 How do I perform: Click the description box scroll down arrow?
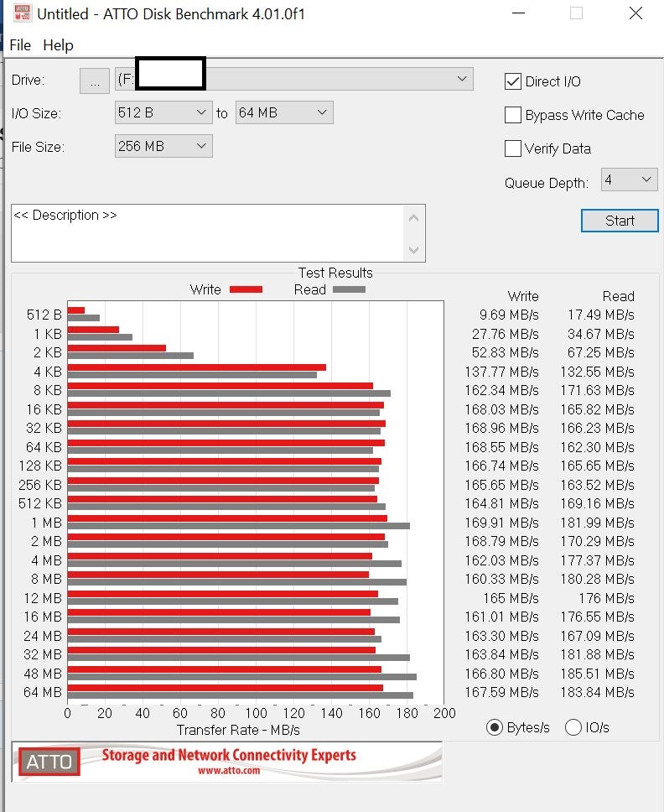413,250
